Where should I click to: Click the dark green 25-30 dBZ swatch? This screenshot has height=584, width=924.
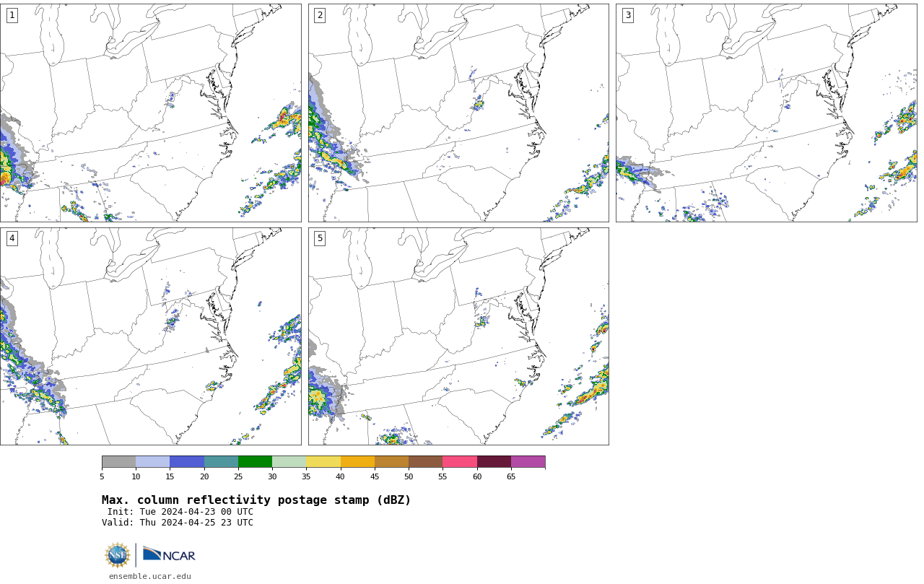255,462
